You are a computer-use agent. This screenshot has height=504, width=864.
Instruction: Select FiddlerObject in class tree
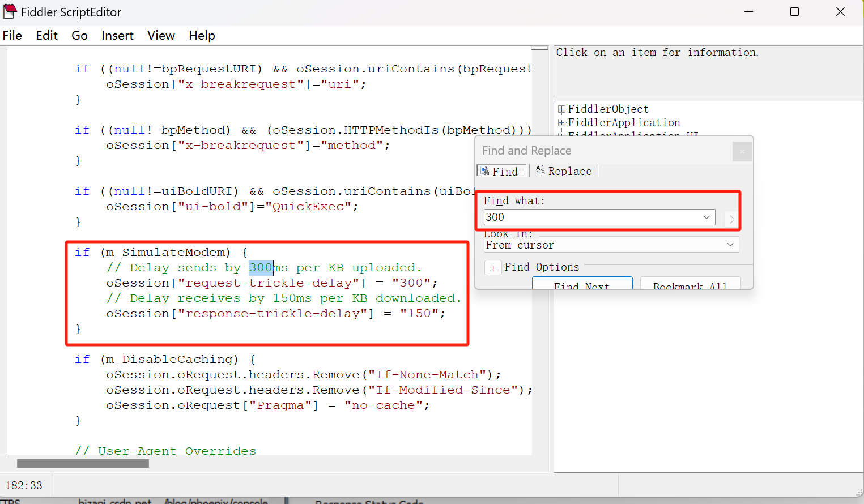click(x=608, y=109)
